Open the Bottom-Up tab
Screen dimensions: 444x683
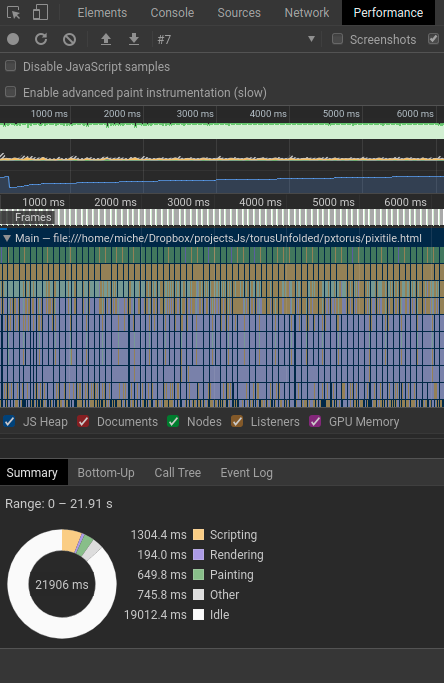106,473
